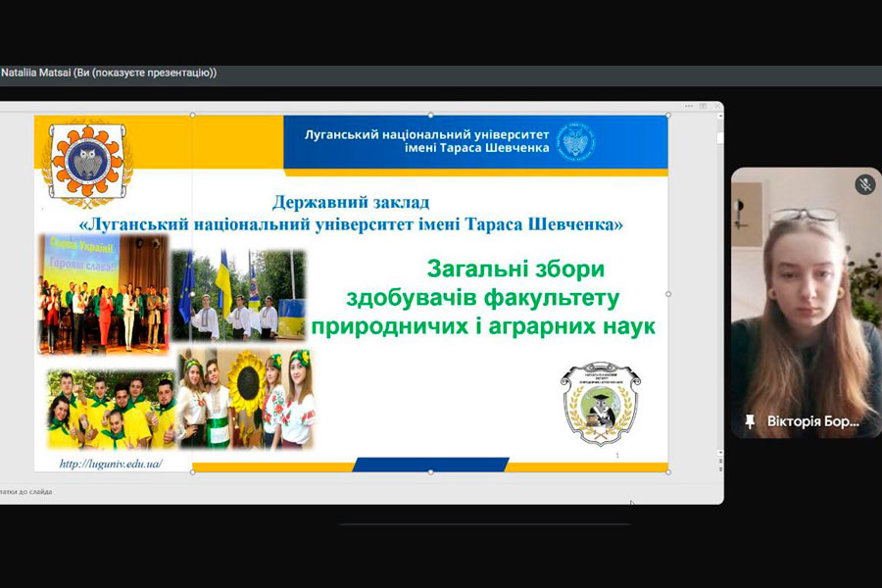This screenshot has width=882, height=588.
Task: Click the muted microphone icon on Вікторія's tile
Action: pos(863,184)
